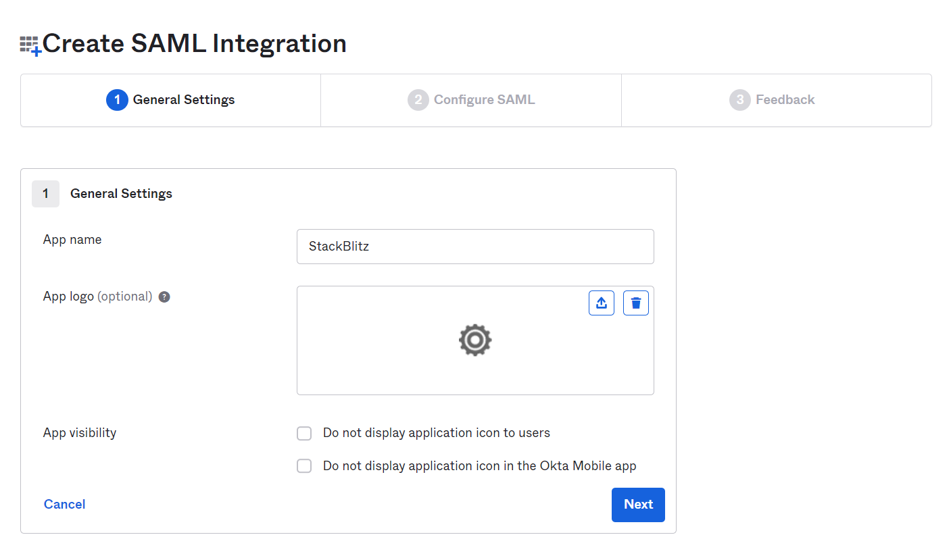This screenshot has width=951, height=560.
Task: Switch to the General Settings step
Action: (170, 99)
